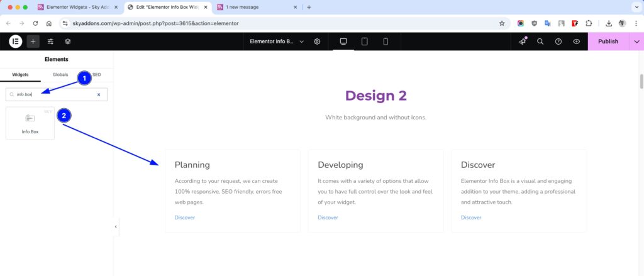Click Discover link under Developing

pyautogui.click(x=328, y=218)
